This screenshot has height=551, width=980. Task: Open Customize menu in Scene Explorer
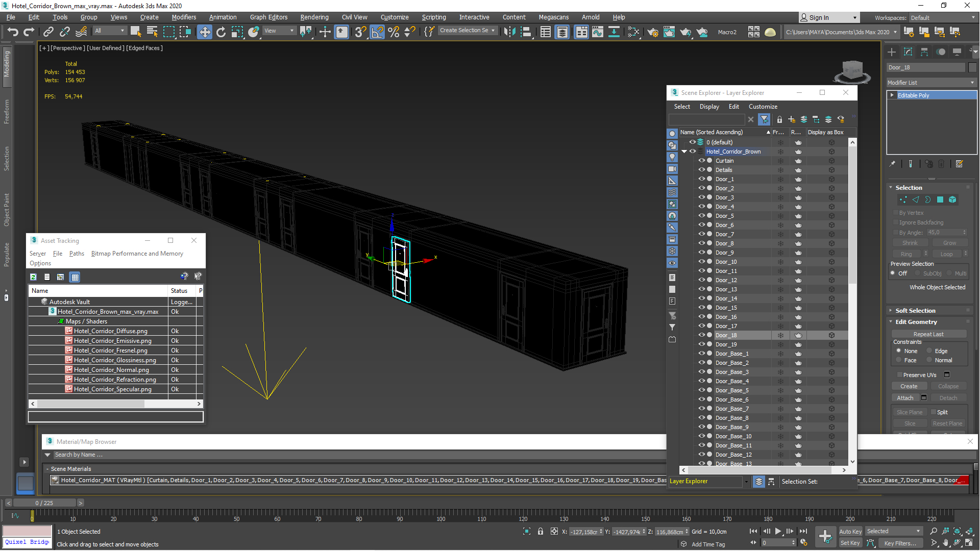[x=763, y=107]
